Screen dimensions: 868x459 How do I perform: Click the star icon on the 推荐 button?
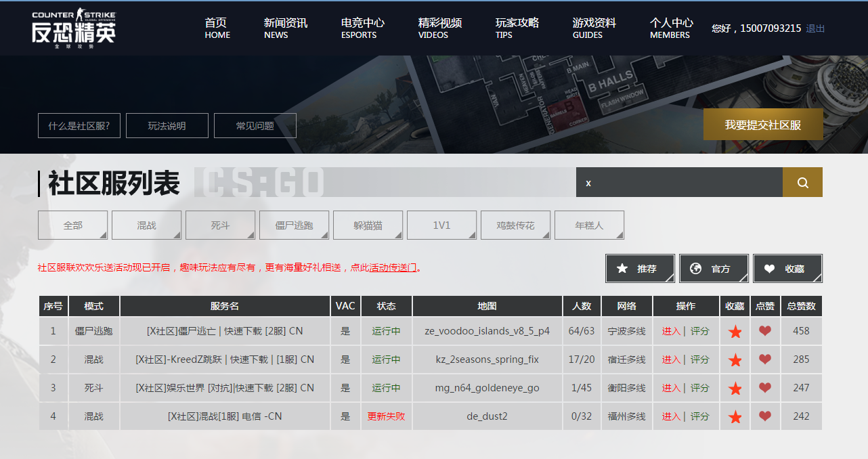pyautogui.click(x=622, y=268)
